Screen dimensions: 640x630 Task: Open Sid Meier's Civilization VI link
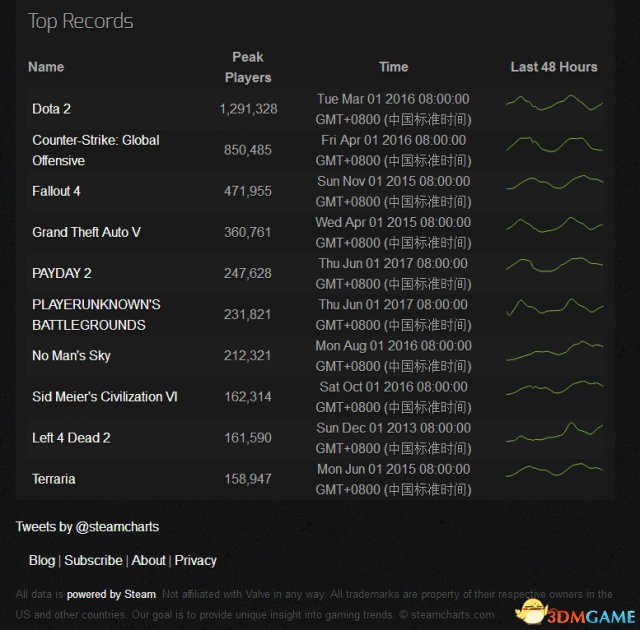point(105,397)
